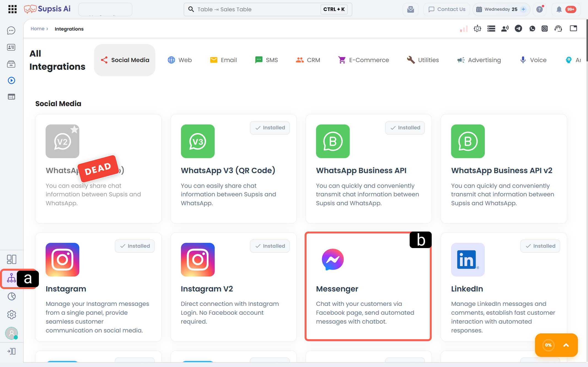Viewport: 588px width, 367px height.
Task: Open the WhatsApp V3 (QR Code) card
Action: [233, 168]
